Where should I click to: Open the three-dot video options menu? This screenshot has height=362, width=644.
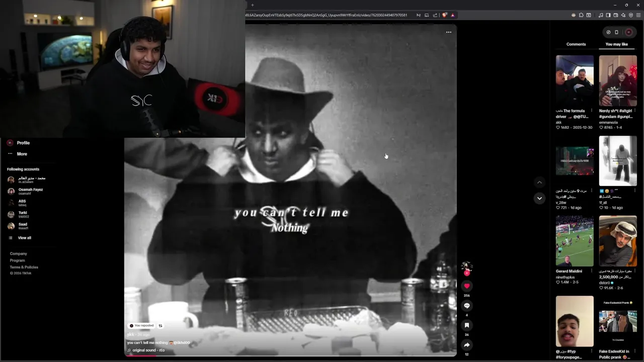coord(449,32)
